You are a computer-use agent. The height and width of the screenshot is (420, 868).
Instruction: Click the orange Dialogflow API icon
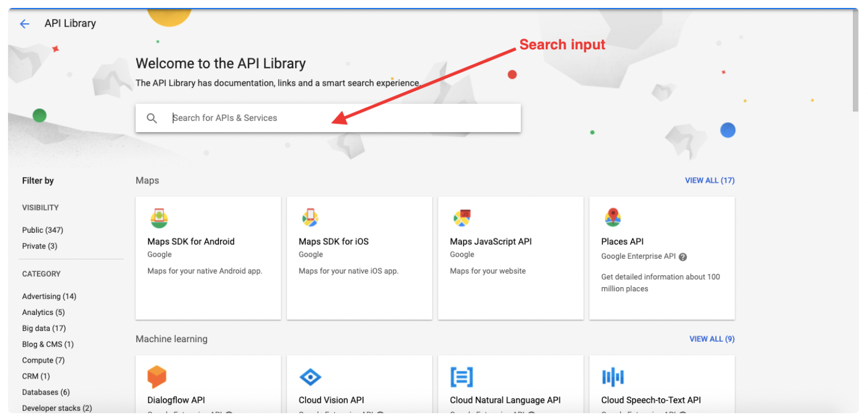pyautogui.click(x=157, y=377)
